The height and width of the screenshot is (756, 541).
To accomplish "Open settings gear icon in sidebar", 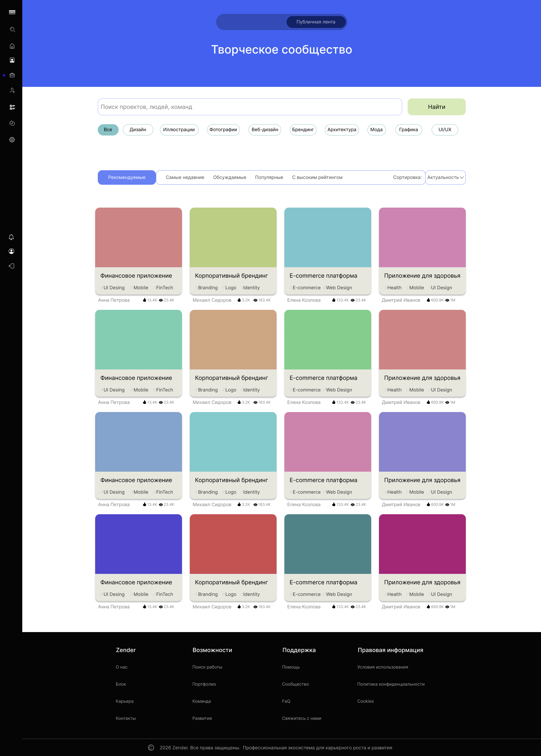I will click(12, 140).
